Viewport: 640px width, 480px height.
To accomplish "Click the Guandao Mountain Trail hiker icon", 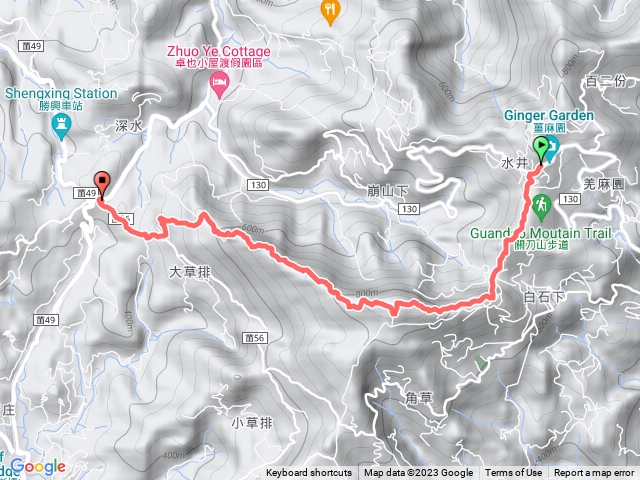I will pyautogui.click(x=541, y=208).
